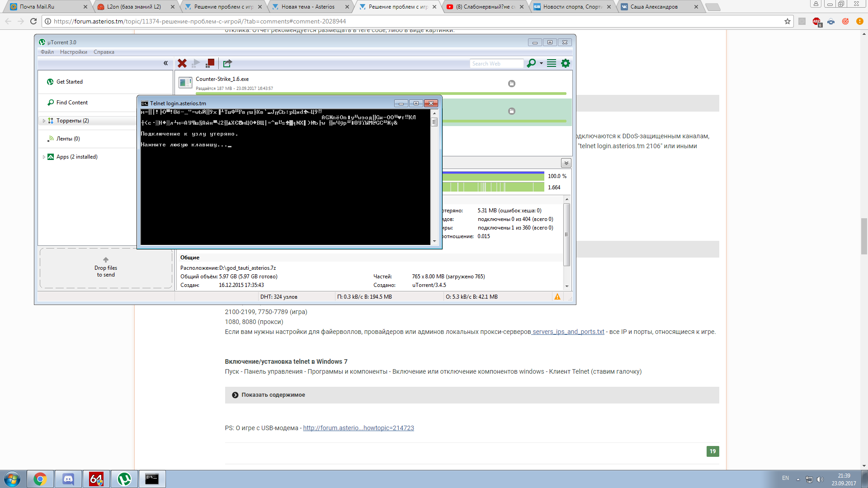Click the site info icon in address bar
Screen dimensions: 868x488
(x=48, y=21)
